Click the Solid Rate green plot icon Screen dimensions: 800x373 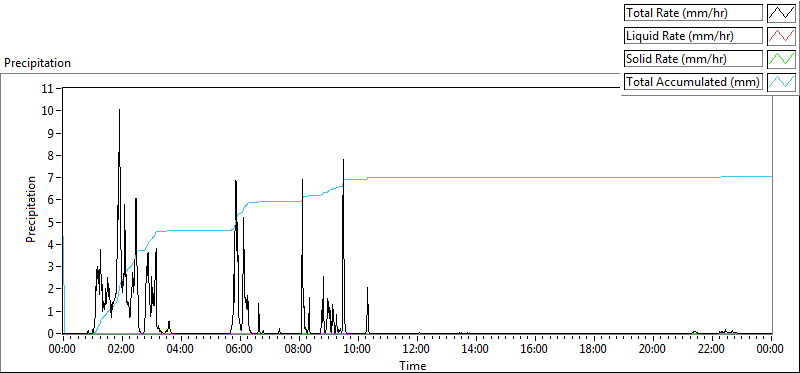point(781,59)
